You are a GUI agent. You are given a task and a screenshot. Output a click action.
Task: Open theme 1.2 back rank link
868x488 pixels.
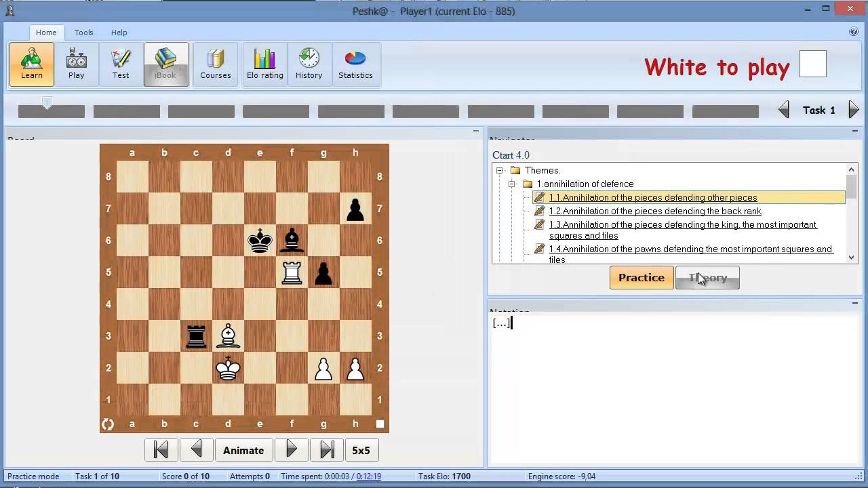tap(655, 211)
